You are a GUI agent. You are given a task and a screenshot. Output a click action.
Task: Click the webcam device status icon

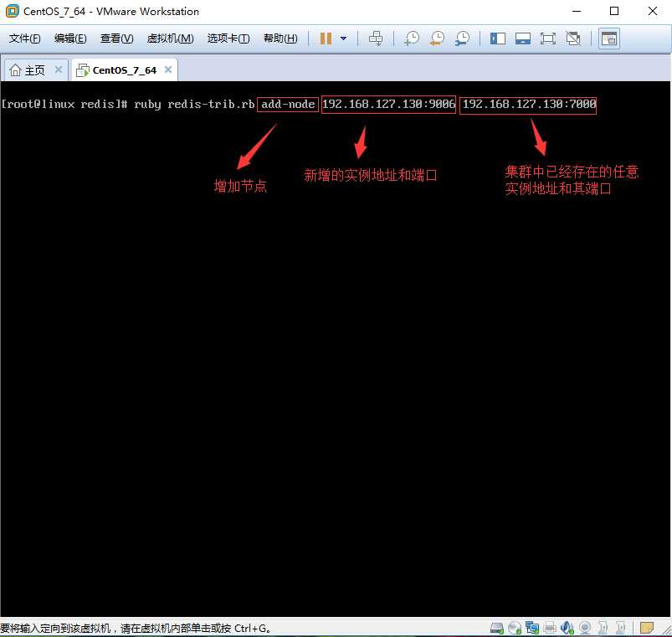click(585, 628)
